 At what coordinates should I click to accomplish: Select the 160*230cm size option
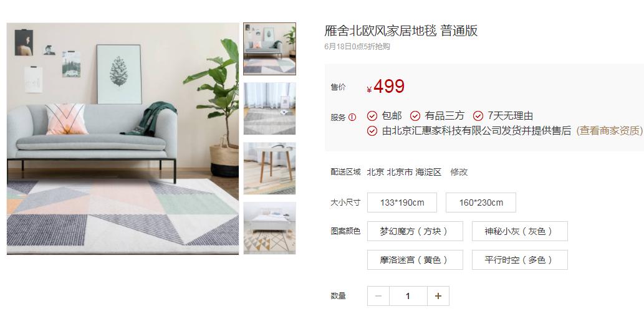click(x=481, y=202)
